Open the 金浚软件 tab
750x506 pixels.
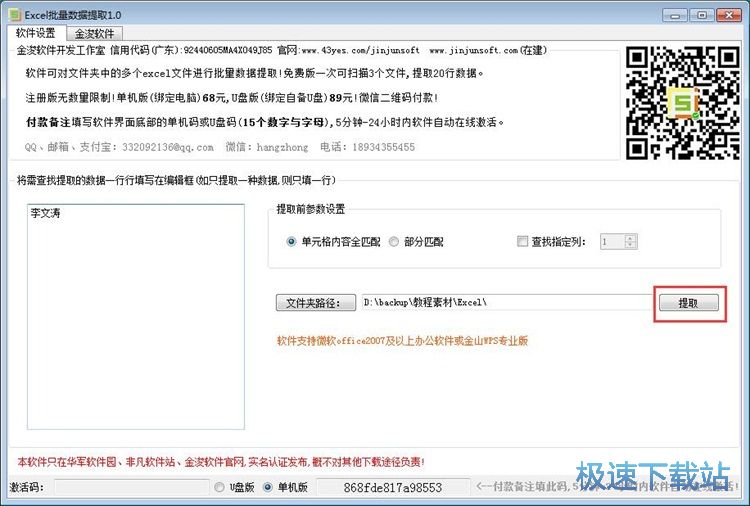point(94,34)
